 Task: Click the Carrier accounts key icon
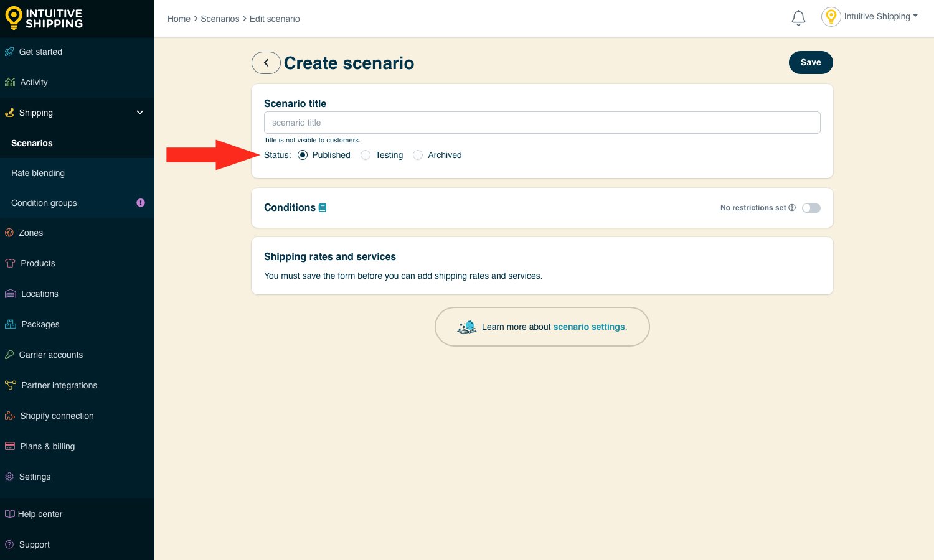pyautogui.click(x=9, y=355)
